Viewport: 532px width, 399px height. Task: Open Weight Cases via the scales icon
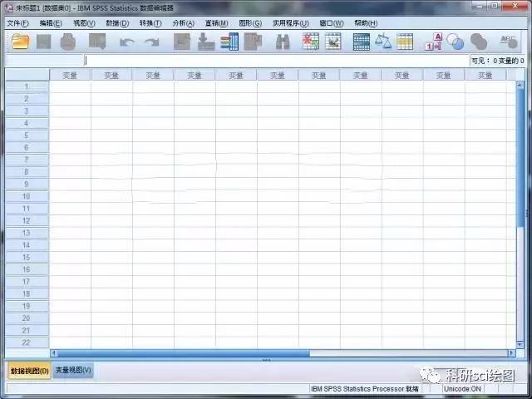click(383, 41)
